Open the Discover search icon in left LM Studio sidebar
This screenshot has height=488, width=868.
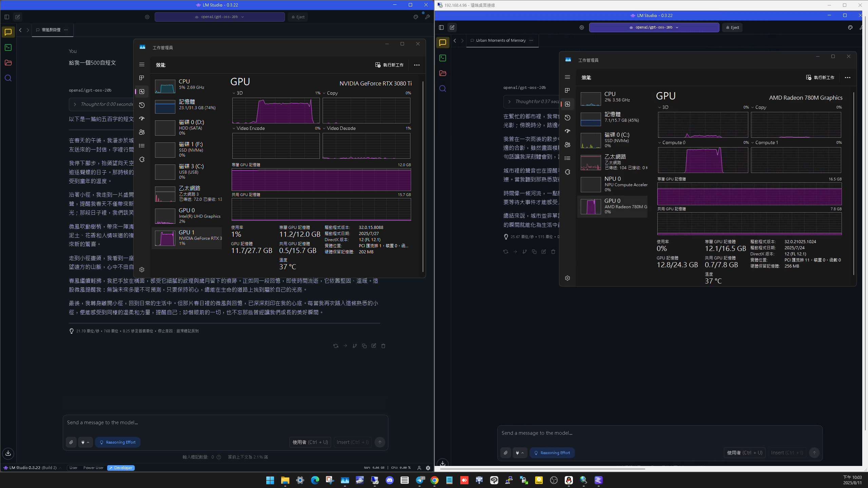click(x=8, y=78)
